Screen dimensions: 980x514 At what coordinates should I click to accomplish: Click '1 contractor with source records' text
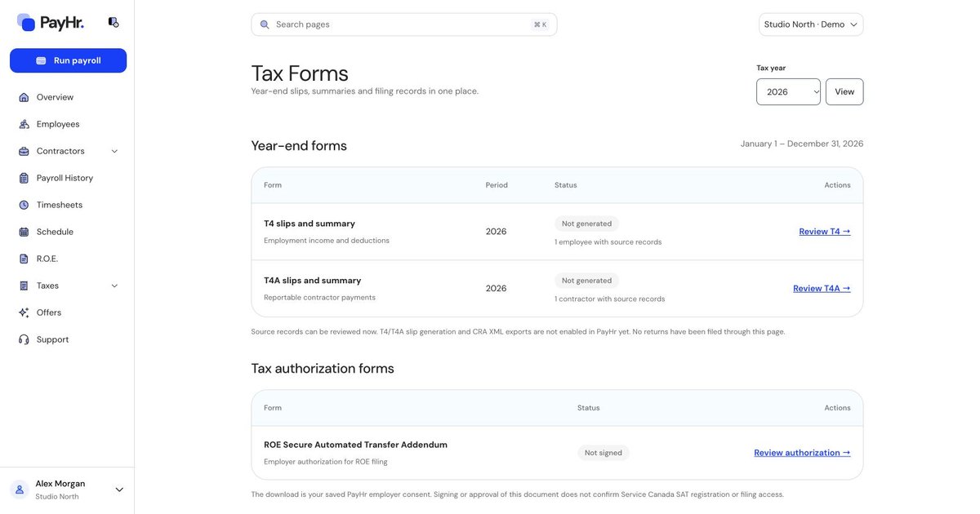(609, 299)
